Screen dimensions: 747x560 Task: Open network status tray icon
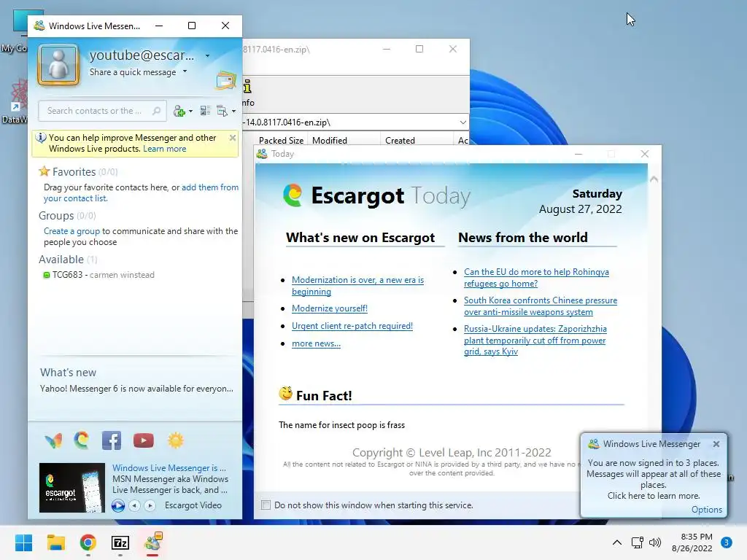[x=637, y=542]
